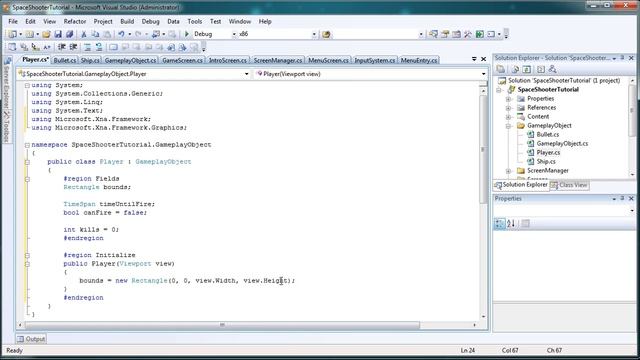Click the Increase Line Indent icon
This screenshot has height=360, width=640.
[73, 47]
